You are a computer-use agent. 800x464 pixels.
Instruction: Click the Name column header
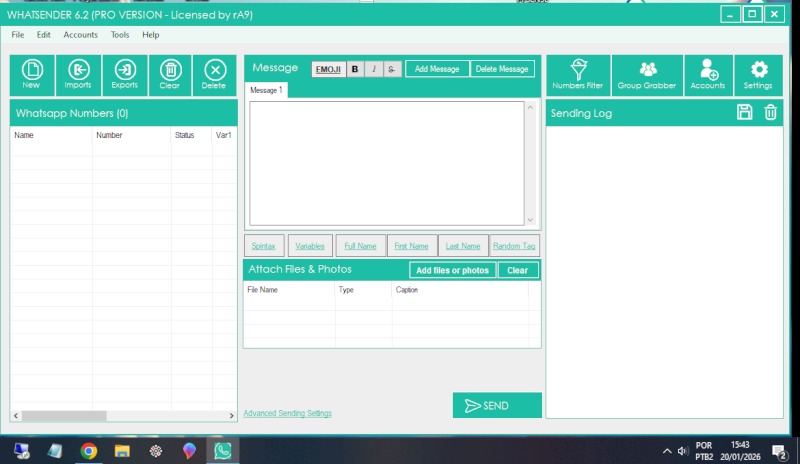tap(51, 135)
